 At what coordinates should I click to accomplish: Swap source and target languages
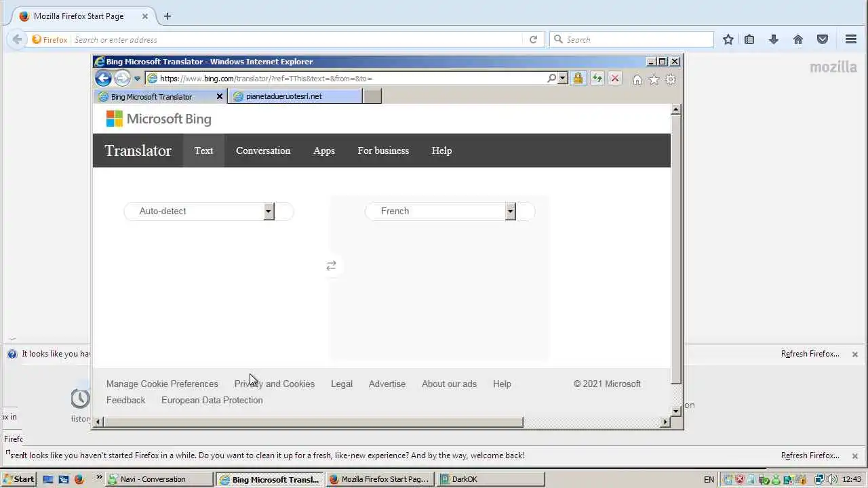click(331, 266)
